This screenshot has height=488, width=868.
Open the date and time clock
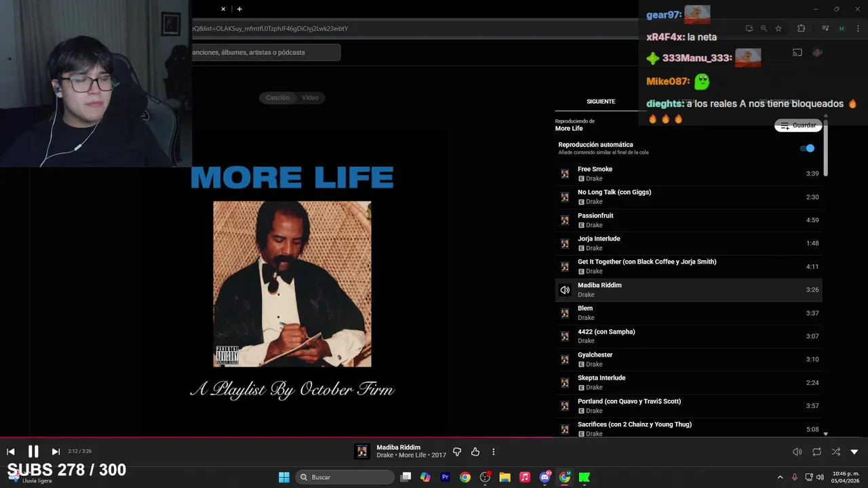[x=846, y=477]
